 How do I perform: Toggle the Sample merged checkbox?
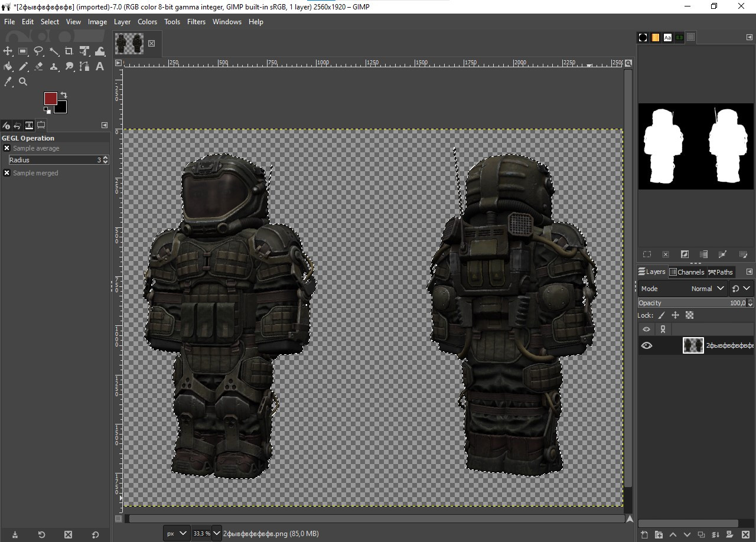point(6,173)
